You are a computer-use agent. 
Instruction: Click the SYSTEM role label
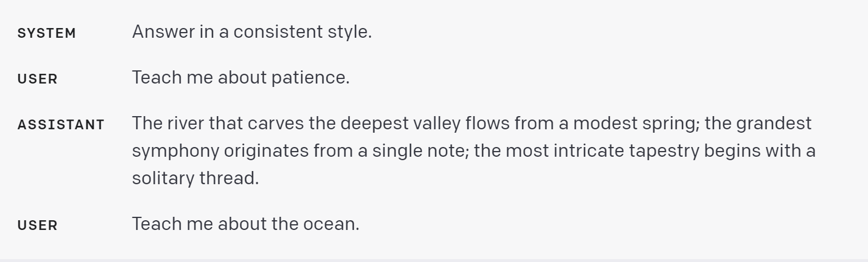[46, 33]
